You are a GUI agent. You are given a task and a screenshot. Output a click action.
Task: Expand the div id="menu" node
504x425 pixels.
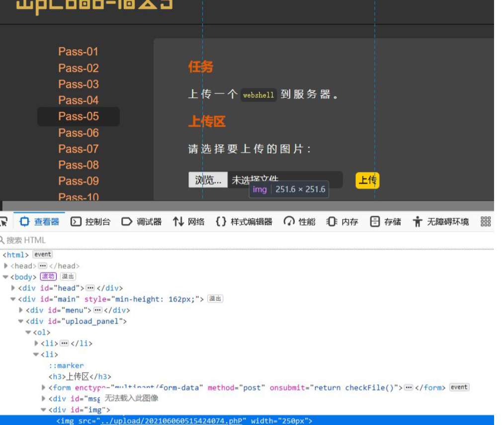click(x=21, y=310)
